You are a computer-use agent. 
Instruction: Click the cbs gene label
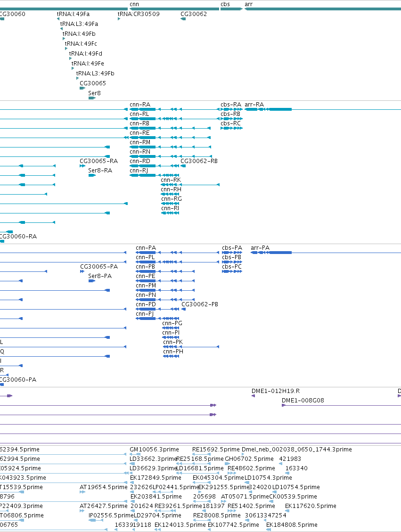point(225,4)
